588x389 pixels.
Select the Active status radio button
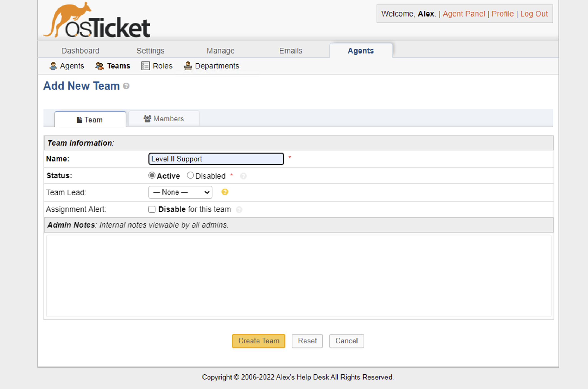[x=152, y=175]
